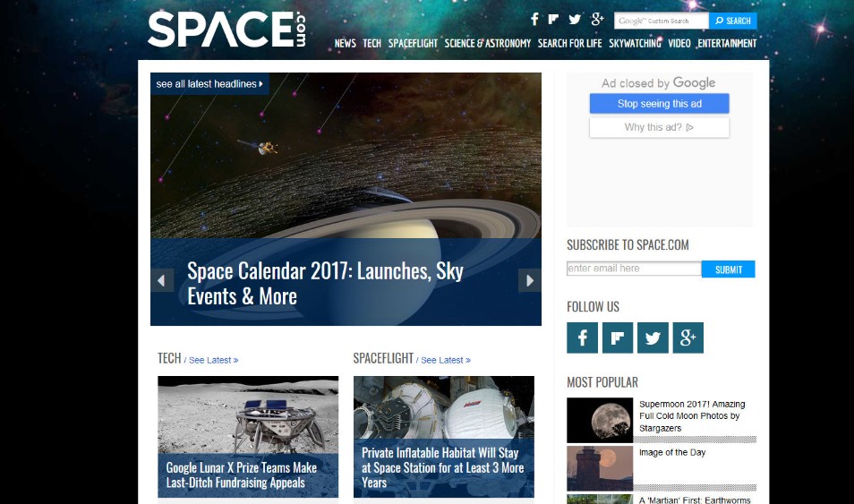
Task: Open the Skywatching menu item
Action: (635, 44)
